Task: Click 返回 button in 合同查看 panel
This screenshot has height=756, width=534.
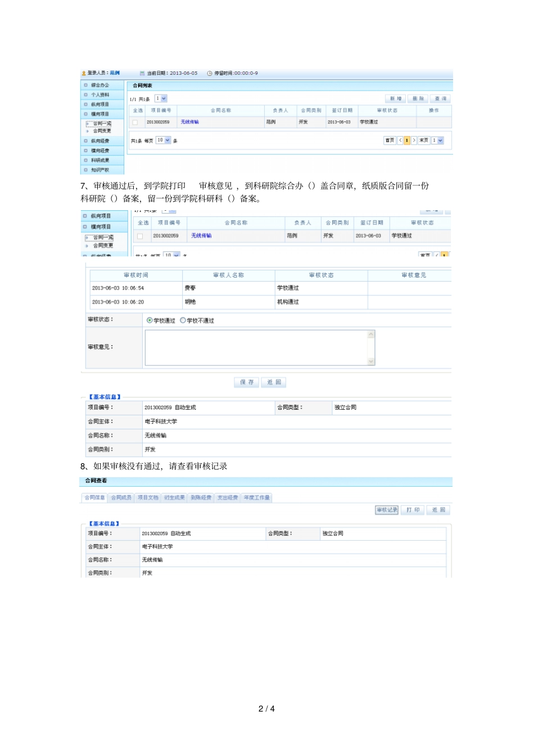Action: point(439,510)
